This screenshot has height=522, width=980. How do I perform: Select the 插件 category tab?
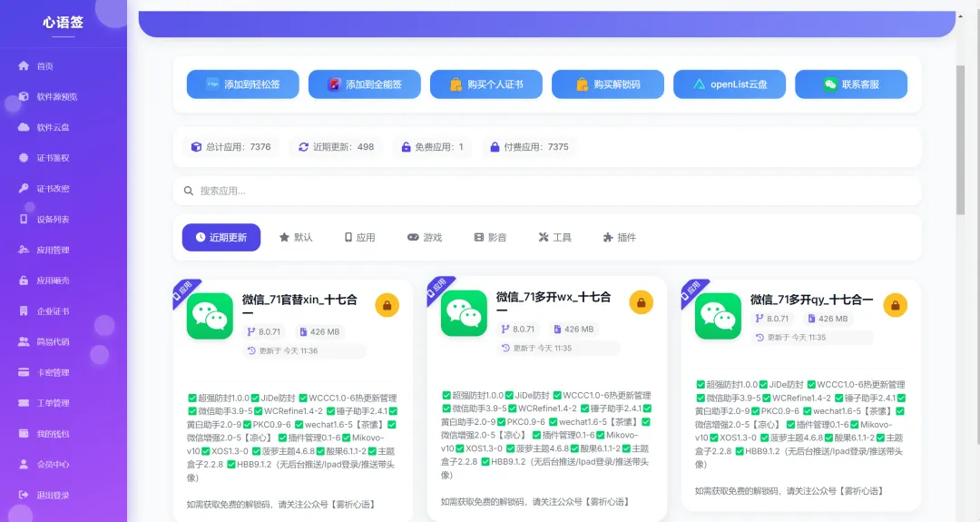(620, 238)
